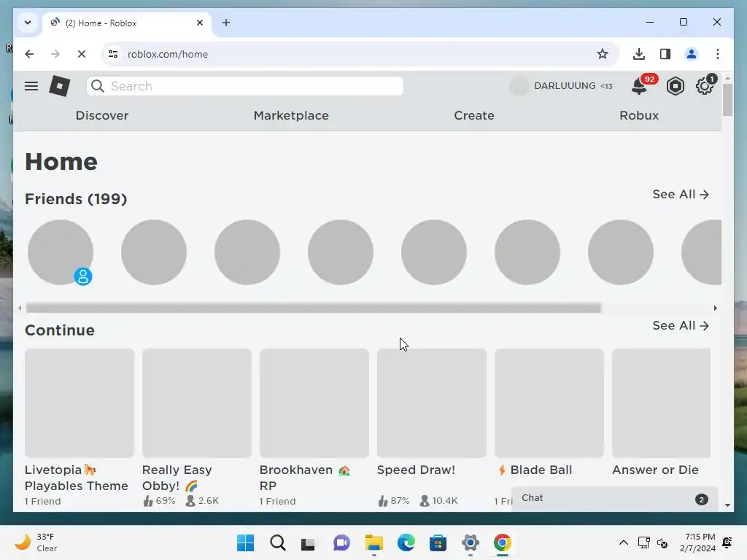
Task: Open Brookhaven RP game thumbnail
Action: pyautogui.click(x=314, y=402)
